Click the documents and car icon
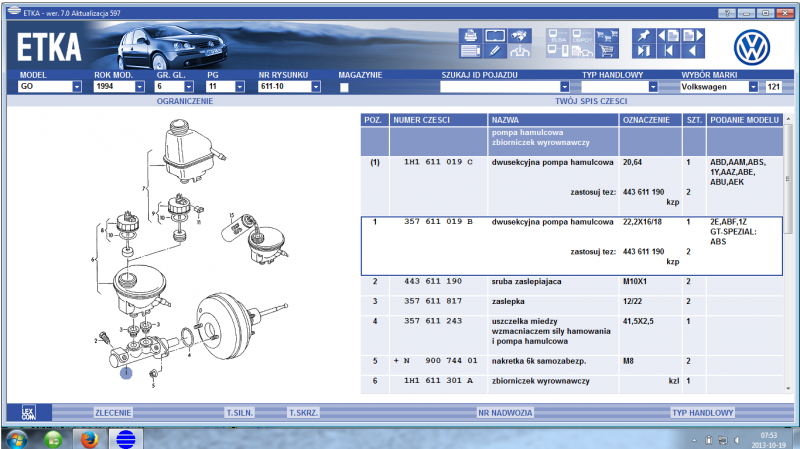Screen dimensions: 800x449 tap(582, 51)
